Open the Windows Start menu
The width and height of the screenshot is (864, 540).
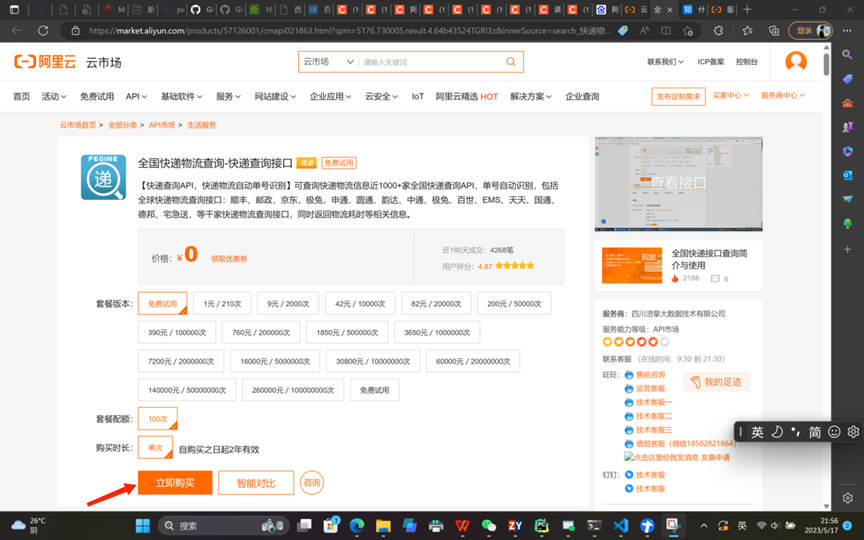coord(143,526)
